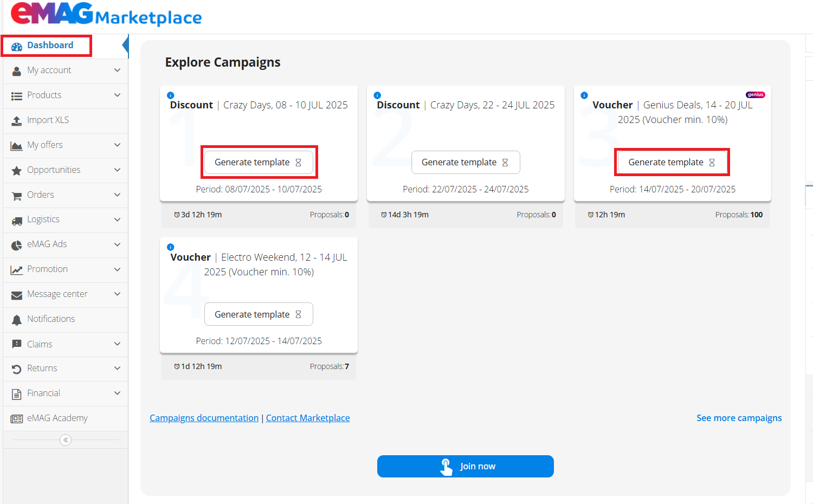Click 'Period: 12/07/2025 - 14/07/2025' text
This screenshot has width=813, height=504.
(x=259, y=341)
